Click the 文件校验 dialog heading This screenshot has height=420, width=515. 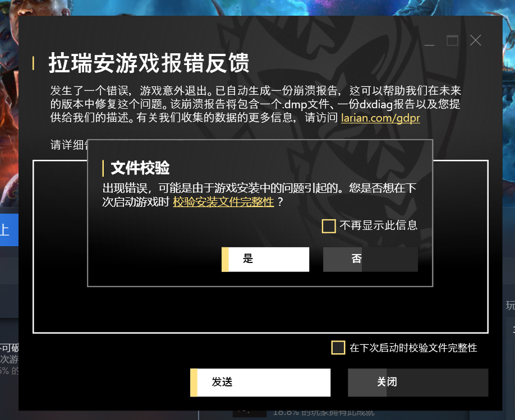click(x=140, y=168)
